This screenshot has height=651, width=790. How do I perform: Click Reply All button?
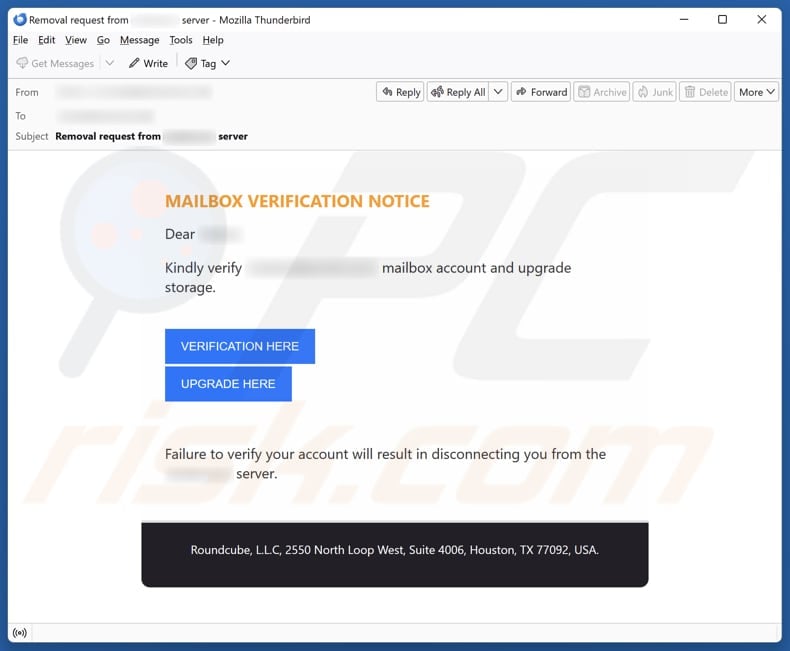pos(458,92)
